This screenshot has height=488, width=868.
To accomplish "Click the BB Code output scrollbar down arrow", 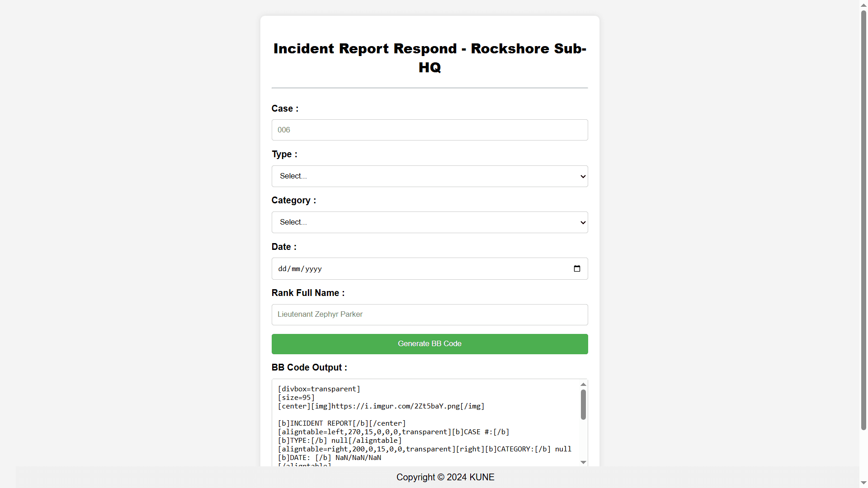I will tap(583, 462).
